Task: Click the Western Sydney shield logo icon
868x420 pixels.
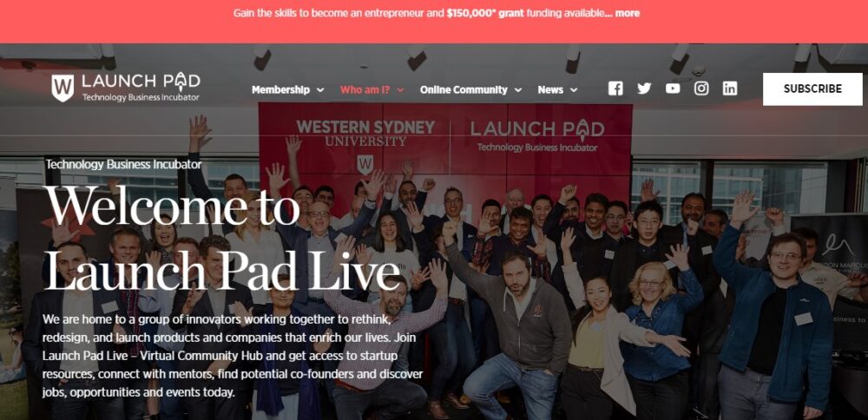Action: click(62, 88)
